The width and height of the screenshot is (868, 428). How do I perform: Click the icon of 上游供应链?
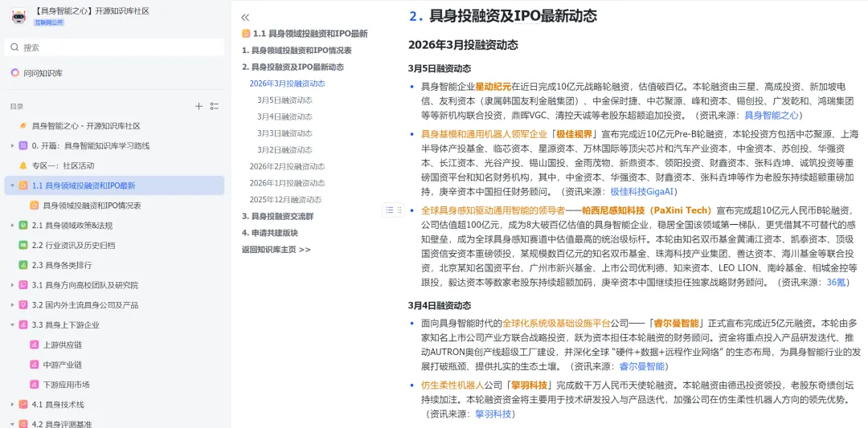click(34, 345)
